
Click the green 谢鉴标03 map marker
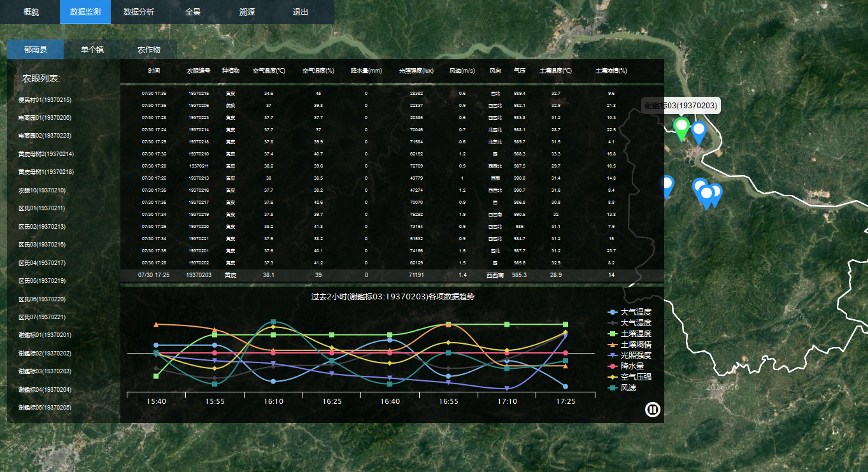(x=681, y=127)
